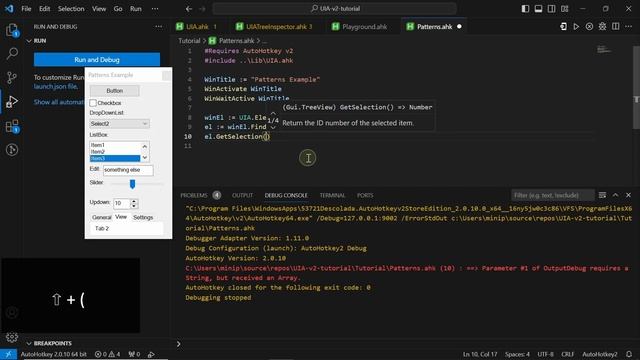The image size is (640, 360).
Task: Select the Settings tab in Patterns Example
Action: 143,218
